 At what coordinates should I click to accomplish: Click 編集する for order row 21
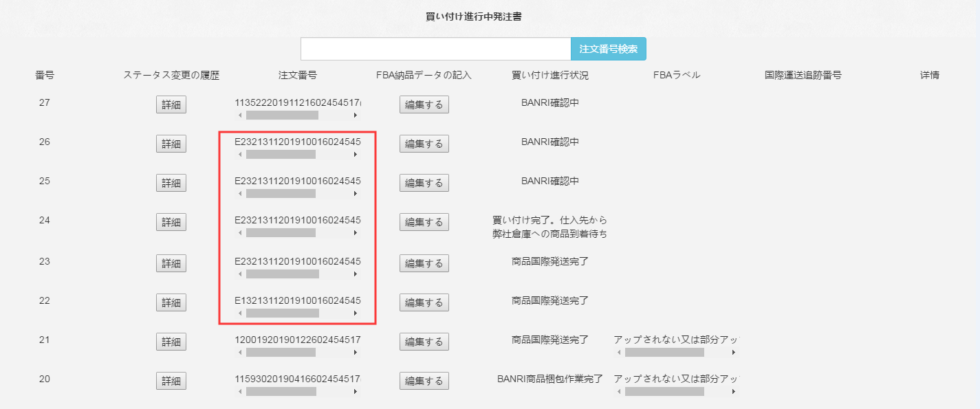click(x=424, y=342)
